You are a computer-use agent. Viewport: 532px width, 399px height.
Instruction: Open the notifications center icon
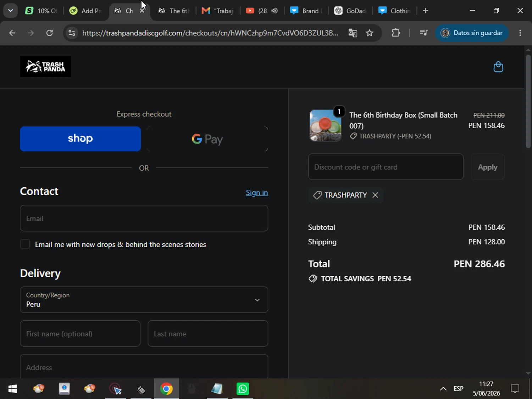515,389
